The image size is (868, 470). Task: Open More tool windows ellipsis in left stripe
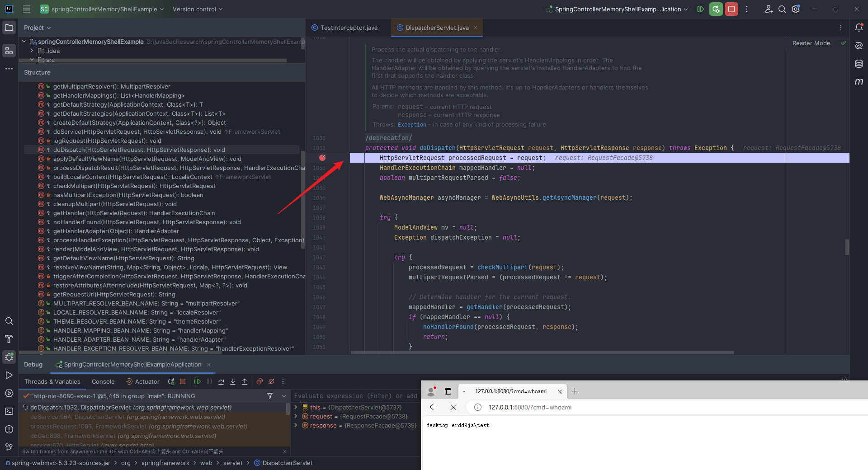(9, 69)
